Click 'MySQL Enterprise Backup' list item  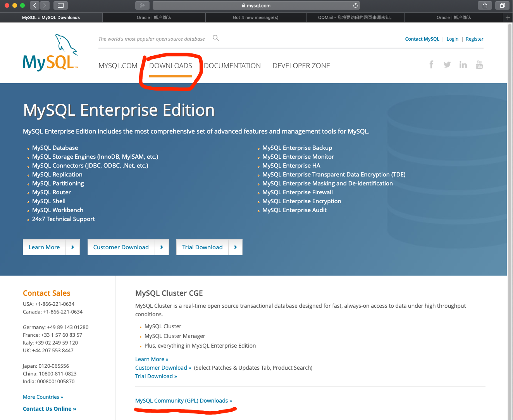tap(297, 148)
